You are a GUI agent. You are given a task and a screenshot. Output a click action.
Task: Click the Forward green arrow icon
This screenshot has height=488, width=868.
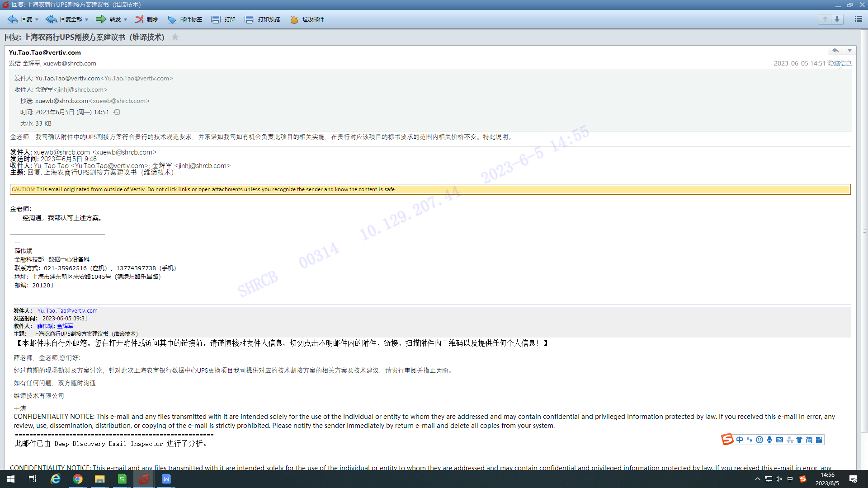[101, 19]
